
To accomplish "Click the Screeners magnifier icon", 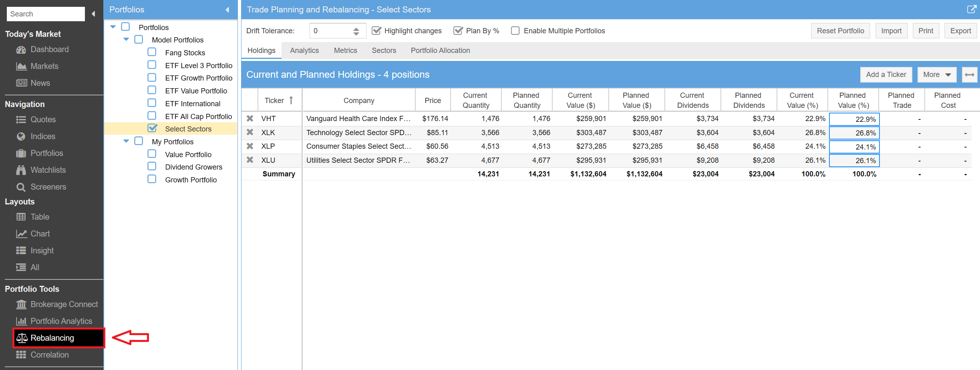I will click(21, 187).
